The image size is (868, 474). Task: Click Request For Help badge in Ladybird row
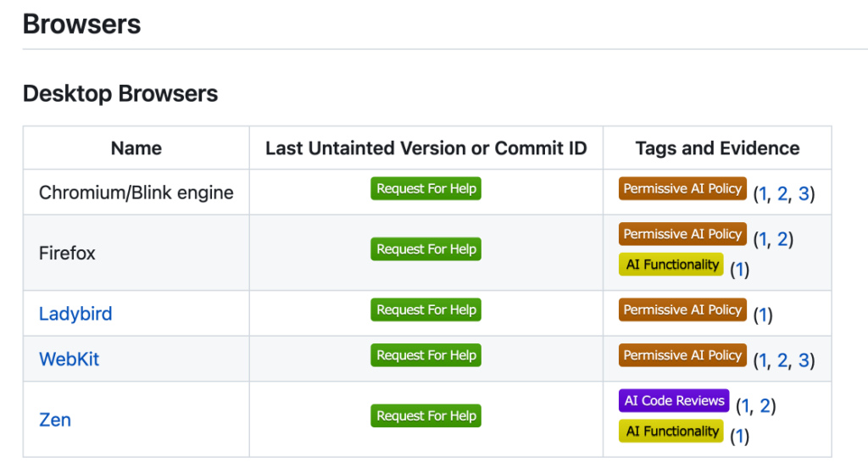tap(426, 310)
